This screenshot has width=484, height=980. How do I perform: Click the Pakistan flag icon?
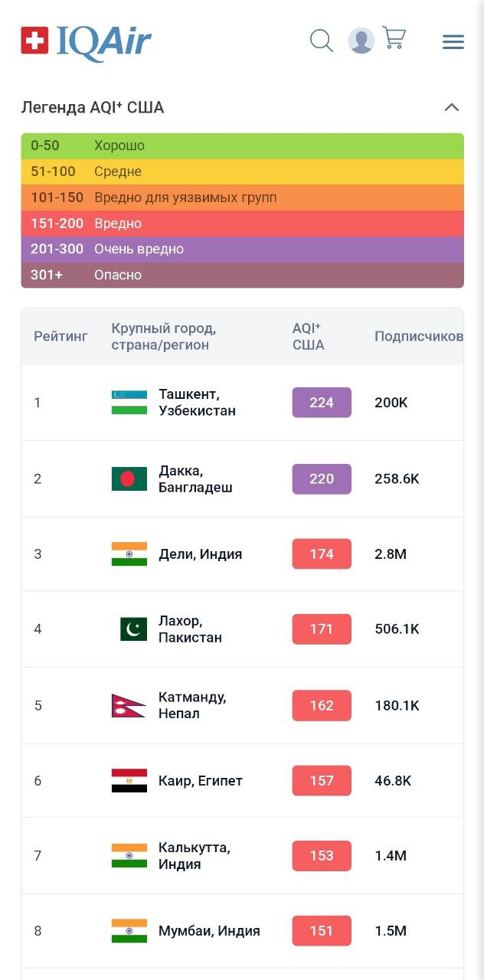133,629
